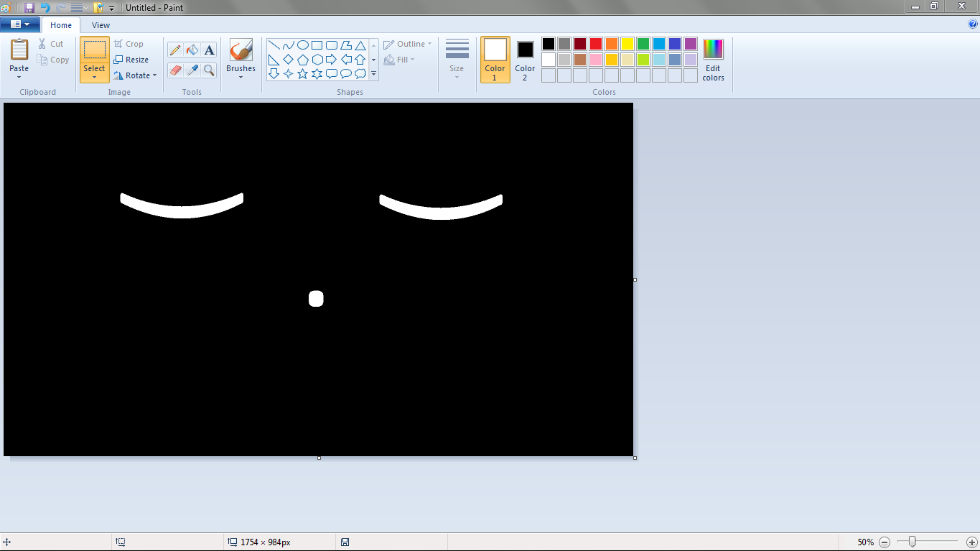
Task: Choose the Polygon shape
Action: [x=345, y=45]
